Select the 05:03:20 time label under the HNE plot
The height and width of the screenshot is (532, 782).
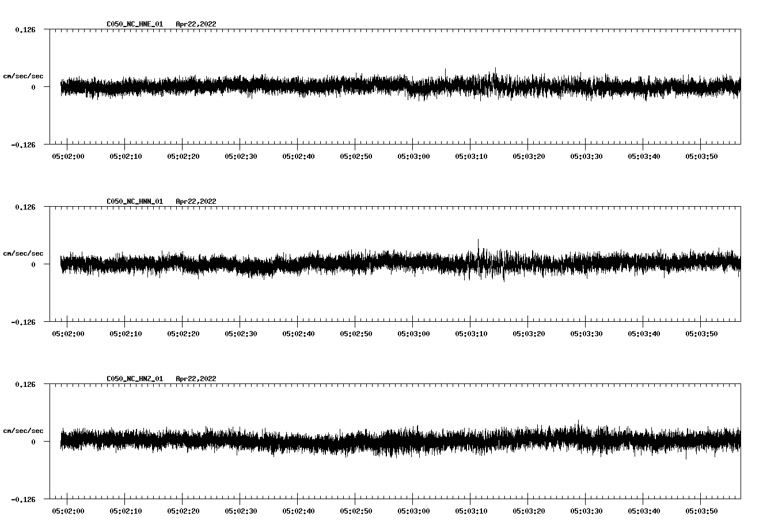[529, 156]
